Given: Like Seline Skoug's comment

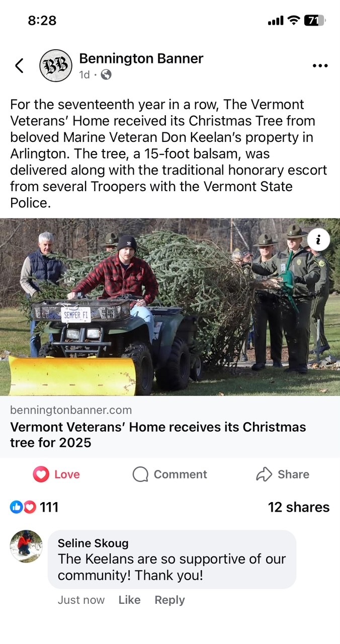Looking at the screenshot, I should 129,600.
